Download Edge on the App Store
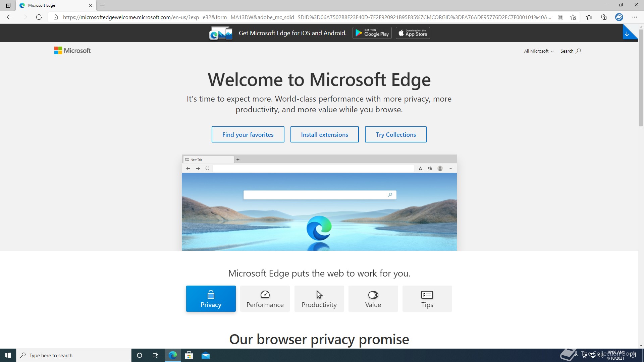This screenshot has height=362, width=644. point(413,33)
